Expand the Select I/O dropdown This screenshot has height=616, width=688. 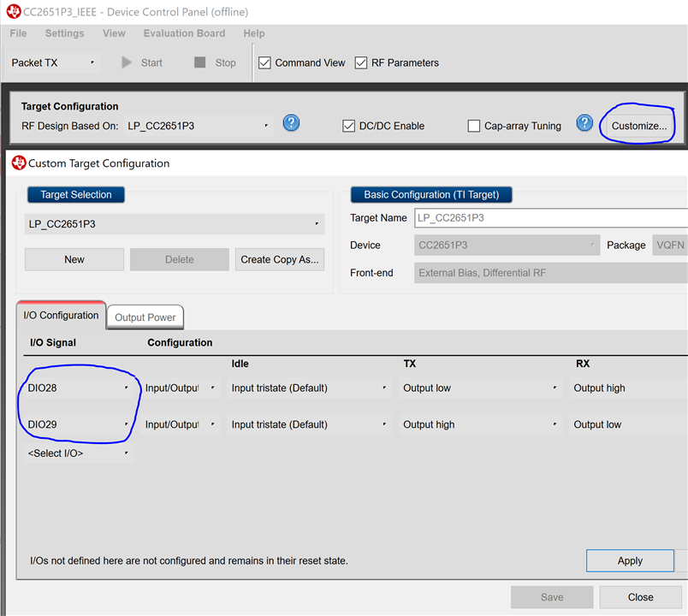pyautogui.click(x=78, y=453)
